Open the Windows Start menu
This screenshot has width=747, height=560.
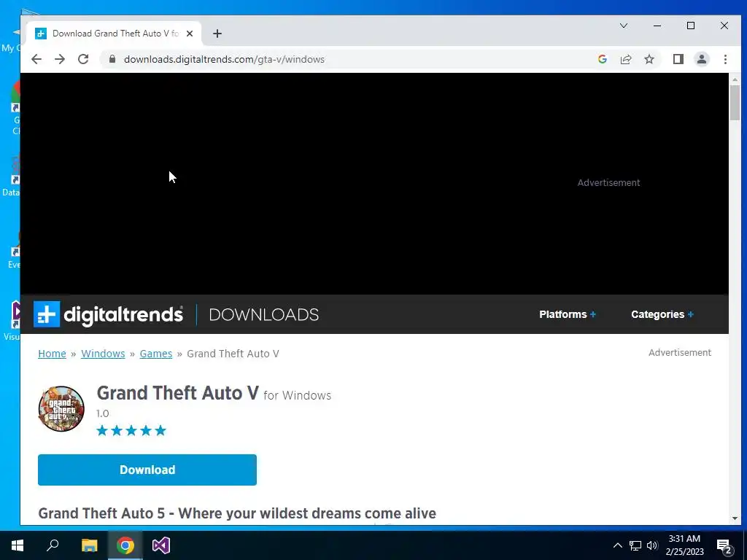pyautogui.click(x=18, y=545)
